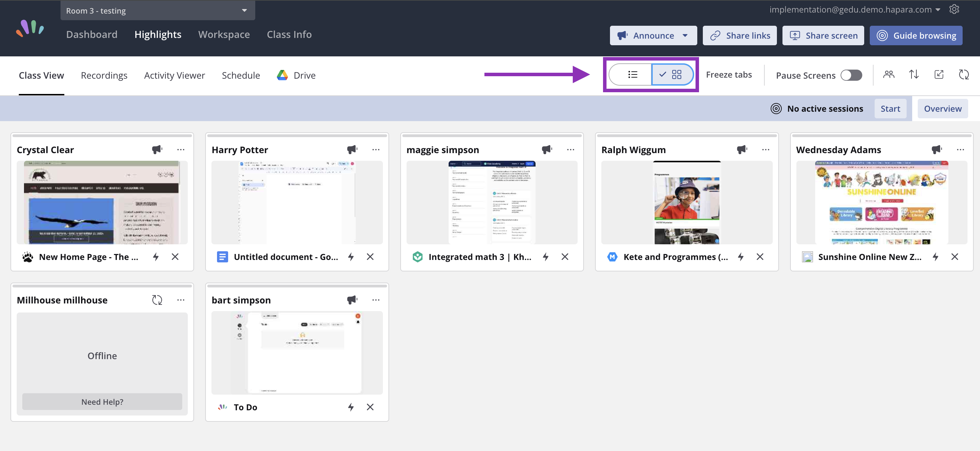Click lightning icon on Sunshine Online tab
This screenshot has height=451, width=980.
[935, 257]
